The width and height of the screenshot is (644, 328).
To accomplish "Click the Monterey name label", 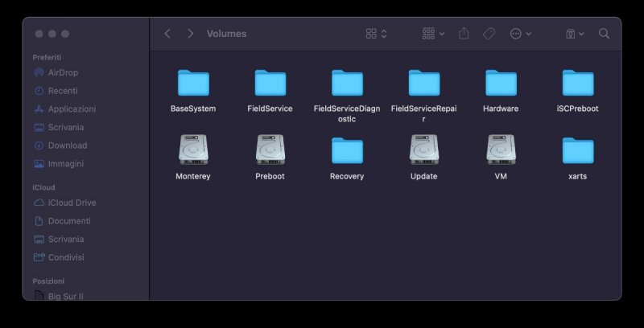I will [x=193, y=176].
